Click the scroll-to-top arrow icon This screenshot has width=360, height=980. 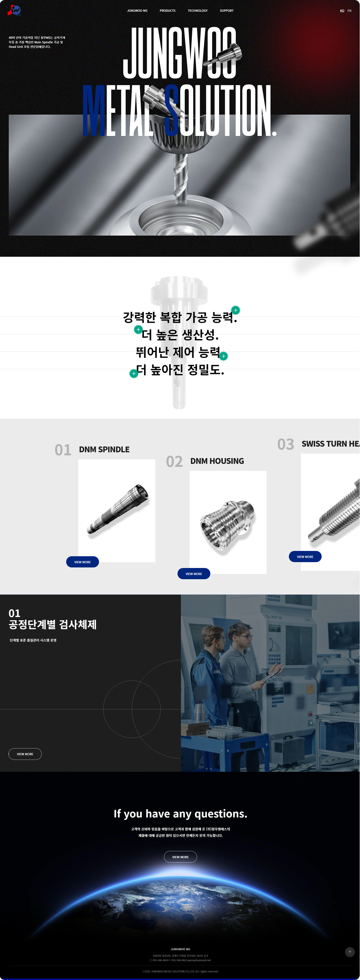pos(350,952)
